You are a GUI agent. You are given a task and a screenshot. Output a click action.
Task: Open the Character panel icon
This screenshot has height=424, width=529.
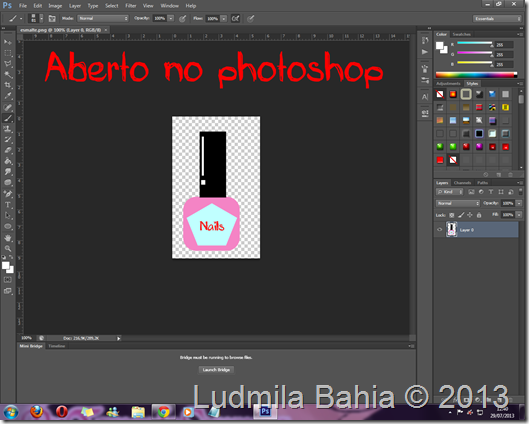coord(425,97)
